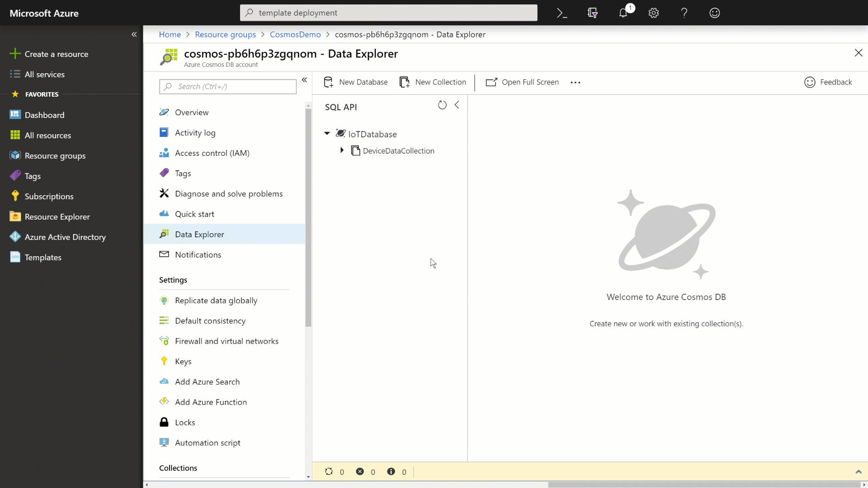
Task: Click the DeviceDataCollection collection icon
Action: [355, 151]
